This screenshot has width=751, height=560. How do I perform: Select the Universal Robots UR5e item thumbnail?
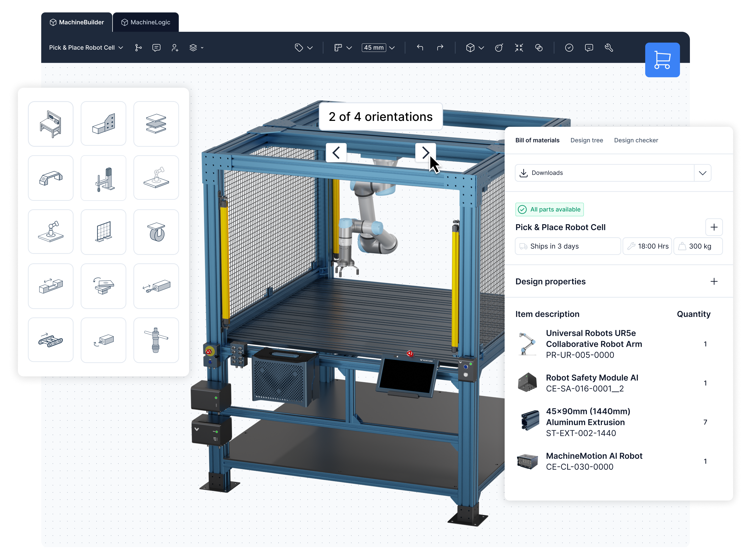click(527, 344)
